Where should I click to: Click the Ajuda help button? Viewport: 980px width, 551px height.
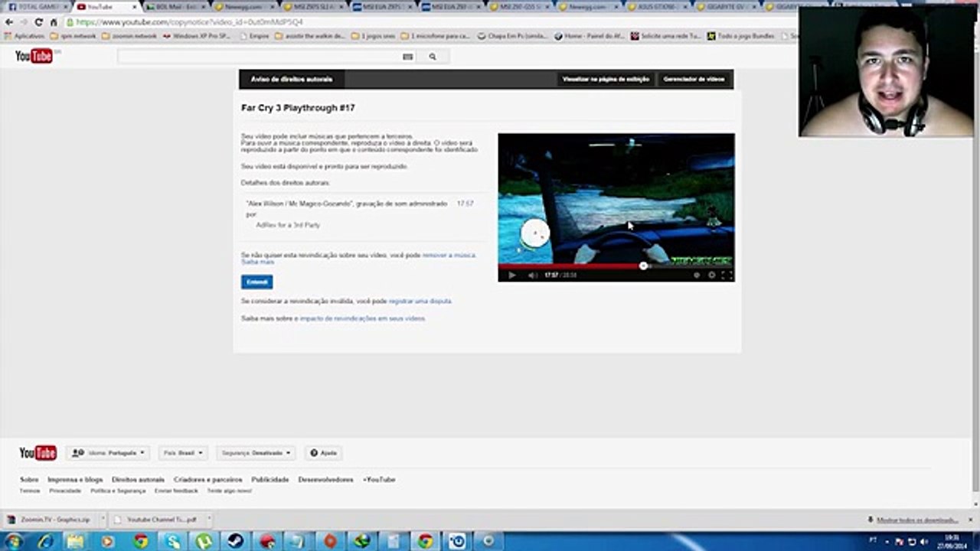pyautogui.click(x=323, y=453)
